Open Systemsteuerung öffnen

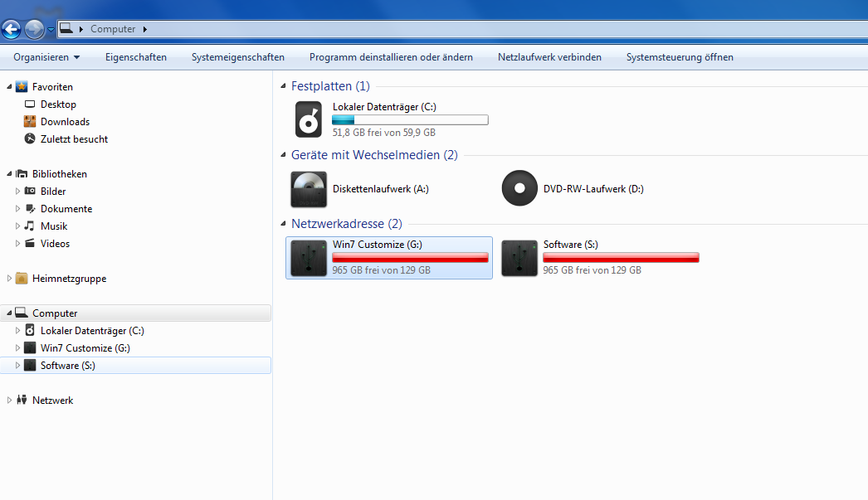(680, 57)
